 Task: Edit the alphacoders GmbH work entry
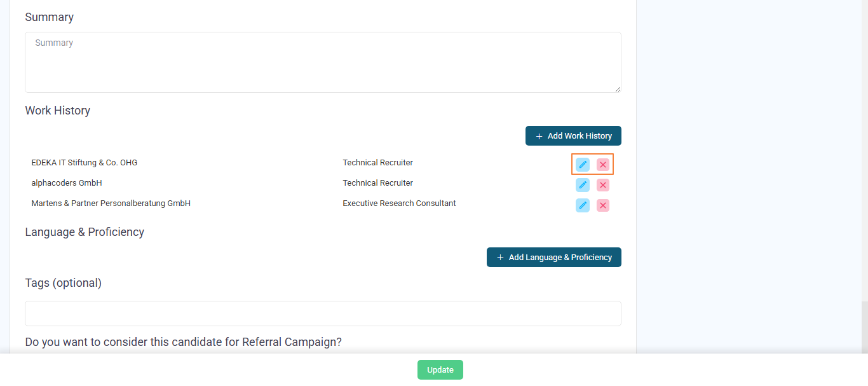click(583, 185)
